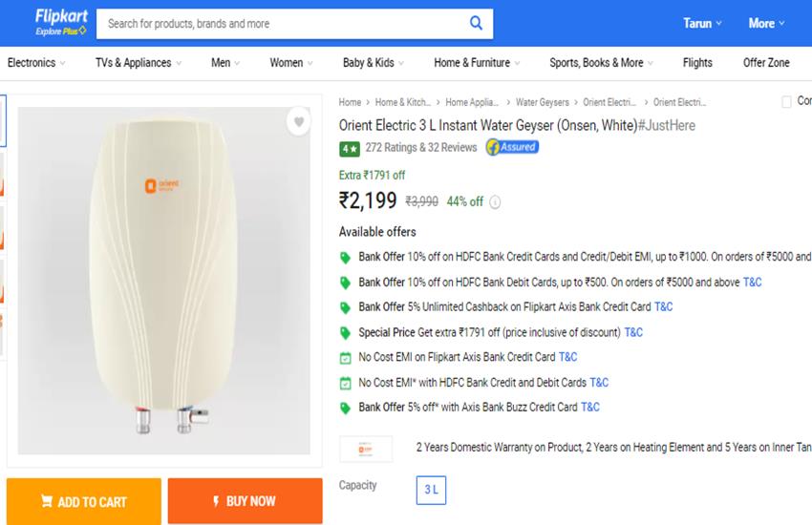Open T&C link for Special Price offer
This screenshot has width=812, height=525.
[633, 332]
